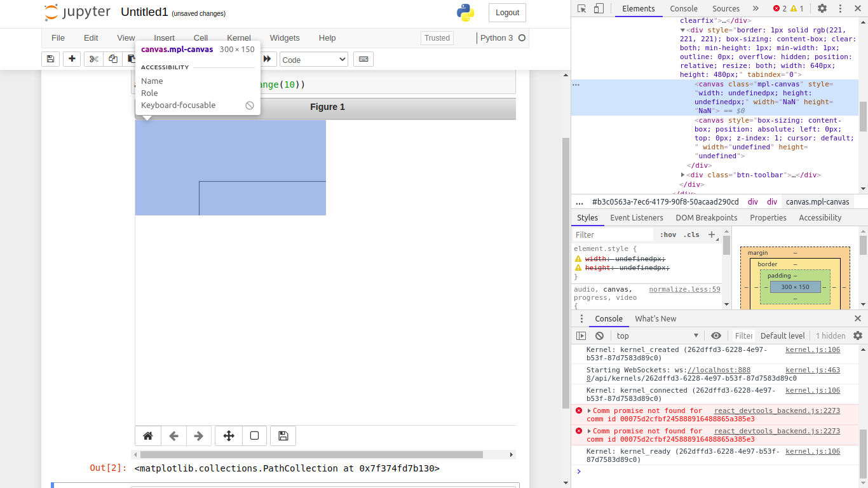This screenshot has height=488, width=868.
Task: Open the Properties tab
Action: [x=768, y=217]
